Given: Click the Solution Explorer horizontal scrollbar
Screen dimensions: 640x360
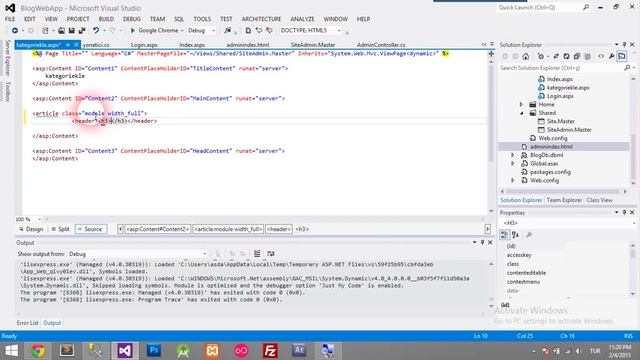Looking at the screenshot, I should point(563,191).
